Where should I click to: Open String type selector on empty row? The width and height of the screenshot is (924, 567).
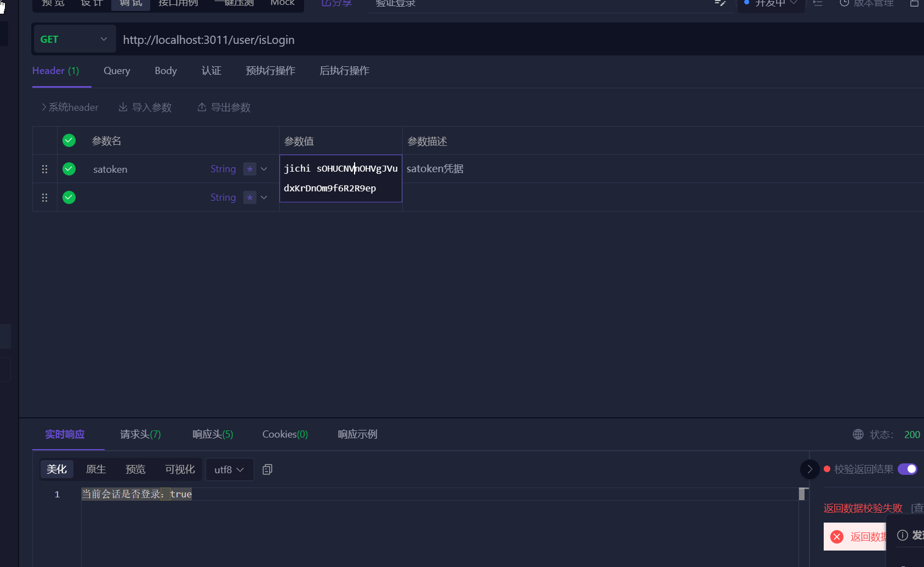click(x=223, y=197)
